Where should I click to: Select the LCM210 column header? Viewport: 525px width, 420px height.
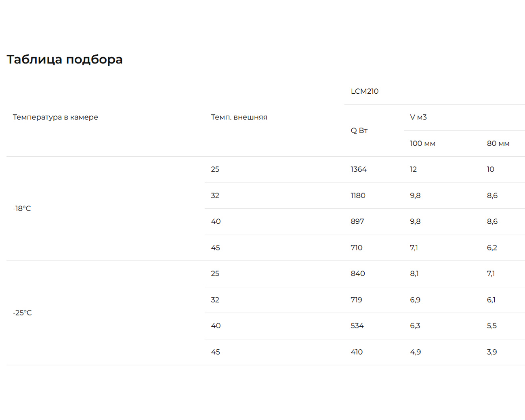pos(364,91)
